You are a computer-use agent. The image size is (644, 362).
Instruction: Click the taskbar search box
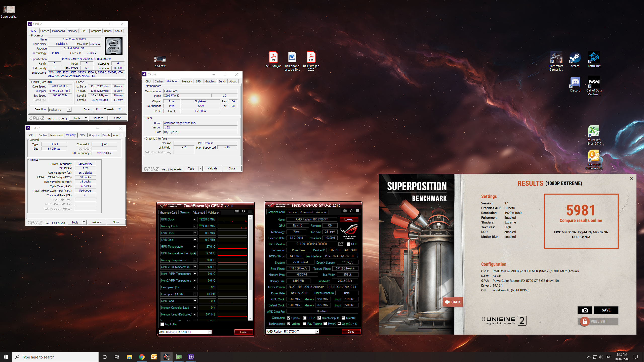[x=55, y=357]
